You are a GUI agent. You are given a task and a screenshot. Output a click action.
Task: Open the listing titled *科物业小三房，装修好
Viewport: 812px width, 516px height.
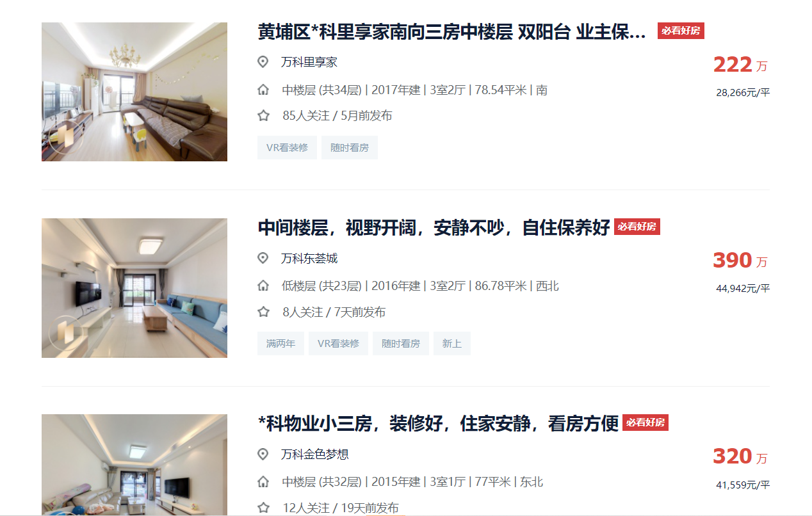[x=438, y=423]
